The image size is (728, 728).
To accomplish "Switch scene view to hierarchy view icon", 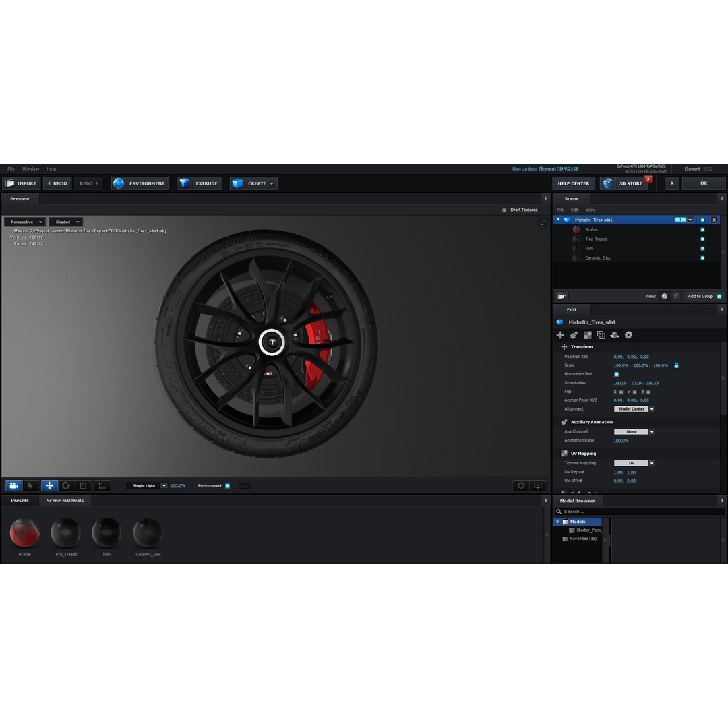I will point(676,296).
